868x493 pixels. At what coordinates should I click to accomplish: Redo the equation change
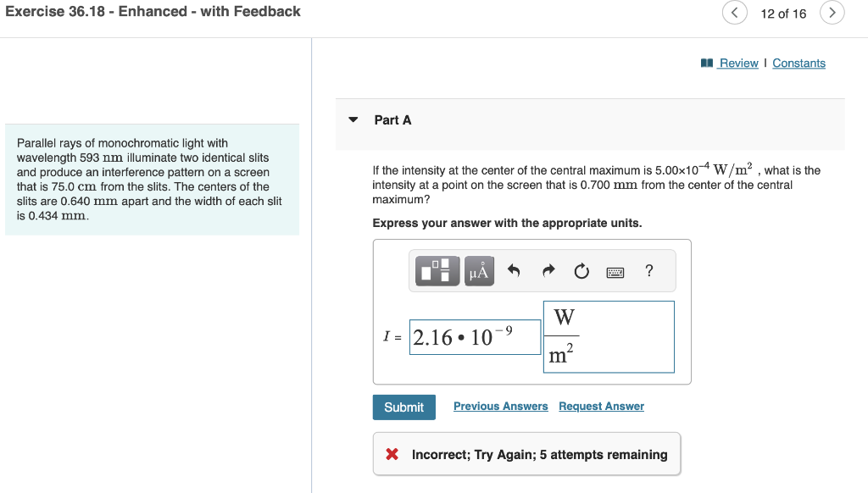(x=548, y=270)
